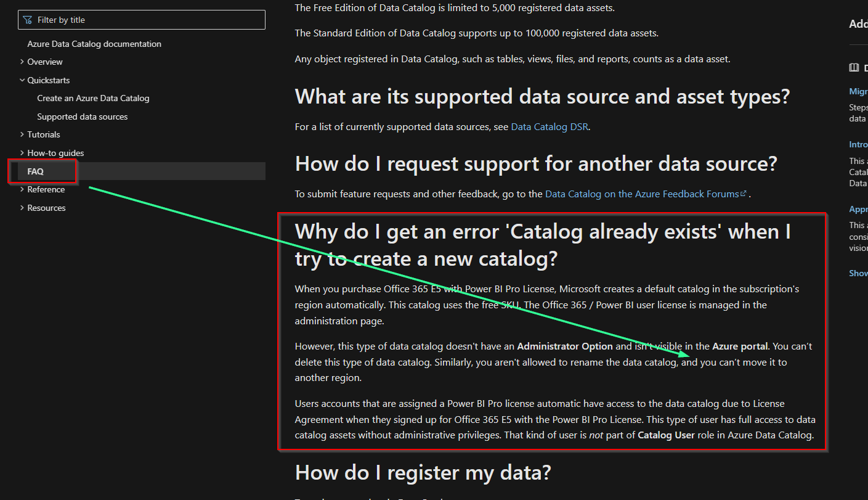Click heading 'How do I register my data?'
868x500 pixels.
coord(423,472)
